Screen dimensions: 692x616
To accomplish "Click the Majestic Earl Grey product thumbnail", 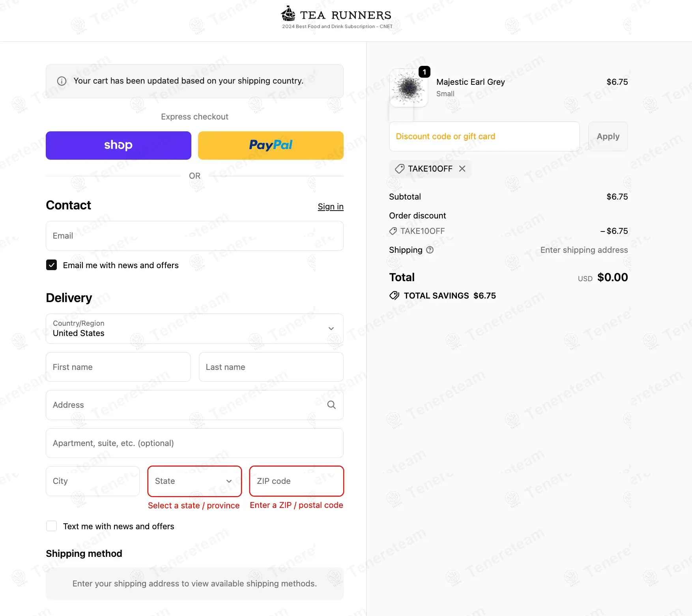I will pos(409,88).
